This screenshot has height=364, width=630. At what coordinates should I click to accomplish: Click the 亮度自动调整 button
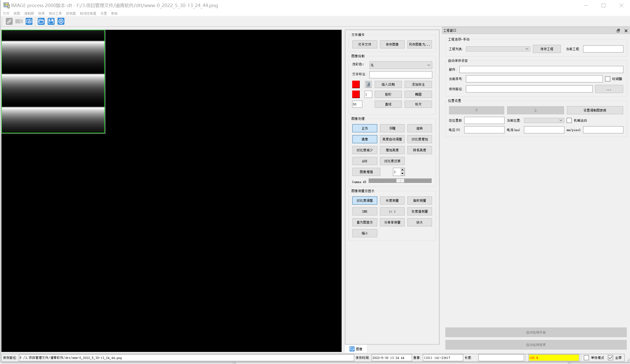pos(392,139)
